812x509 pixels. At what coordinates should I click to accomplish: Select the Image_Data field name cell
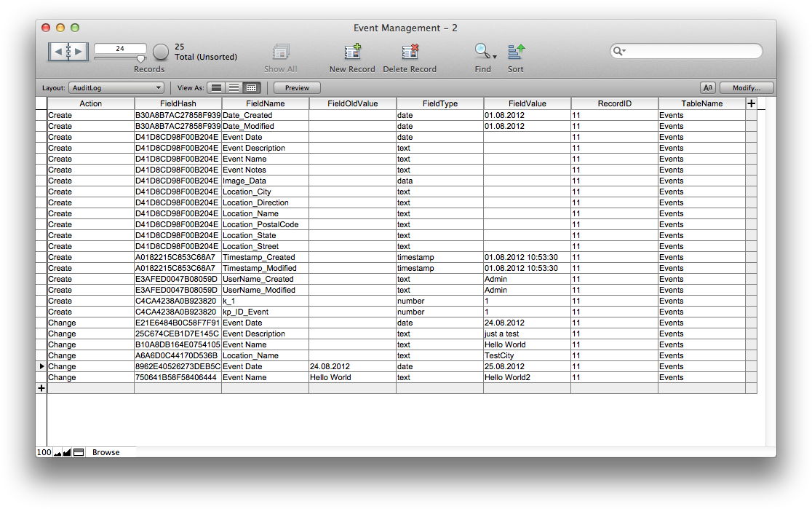point(265,181)
